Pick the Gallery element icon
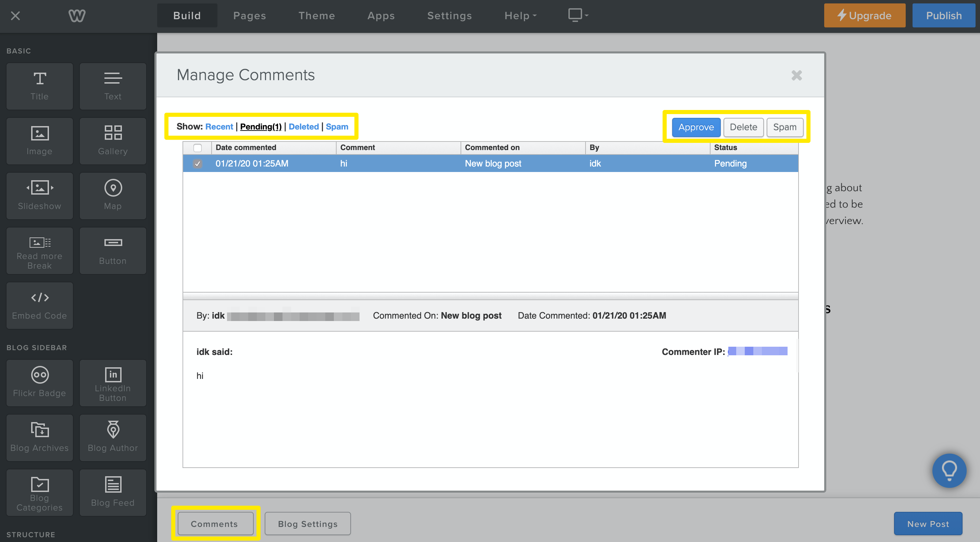980x542 pixels. [x=113, y=141]
